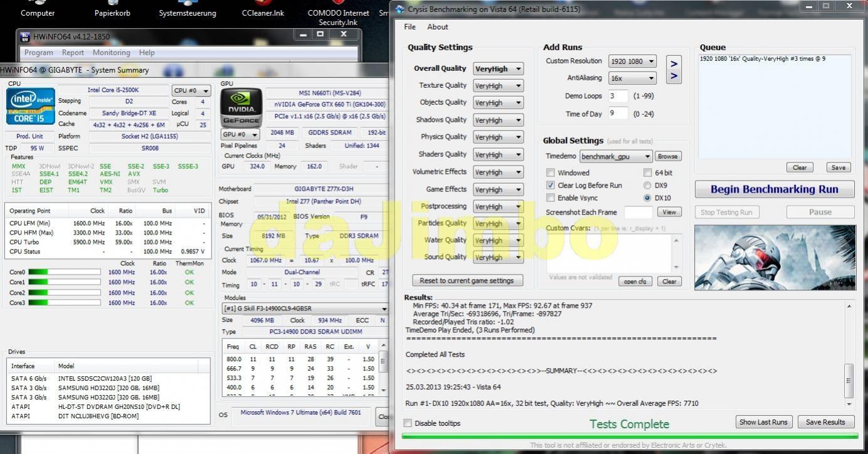
Task: Click the open cfg button
Action: pos(635,281)
